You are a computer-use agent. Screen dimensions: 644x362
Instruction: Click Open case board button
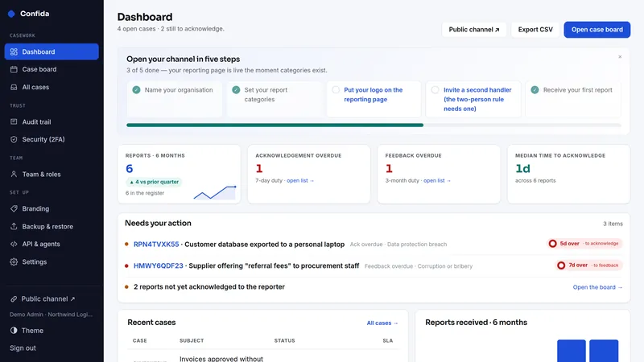[x=597, y=30]
